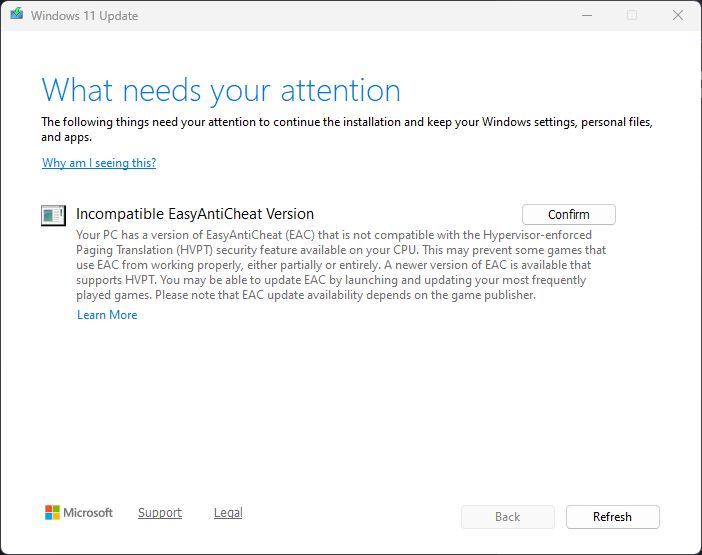The image size is (702, 555).
Task: Open the 'Why am I seeing this?' link
Action: coord(99,162)
